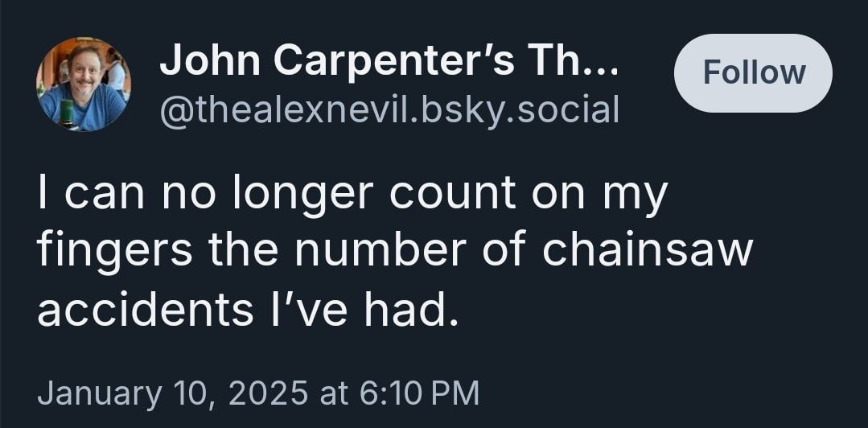
Task: Open the John Carpenter's Th... display name
Action: [389, 60]
